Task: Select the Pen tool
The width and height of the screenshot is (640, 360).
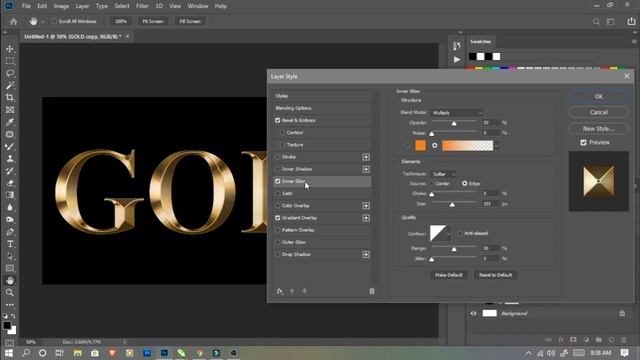Action: coord(10,232)
